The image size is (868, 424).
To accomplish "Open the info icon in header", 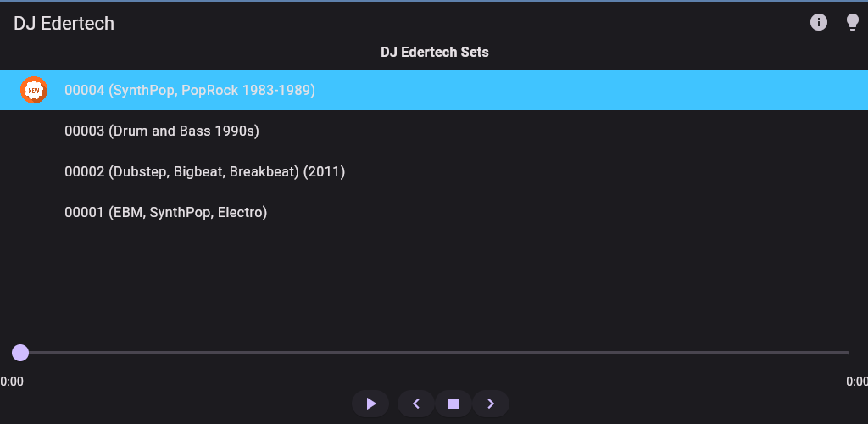I will [x=819, y=23].
